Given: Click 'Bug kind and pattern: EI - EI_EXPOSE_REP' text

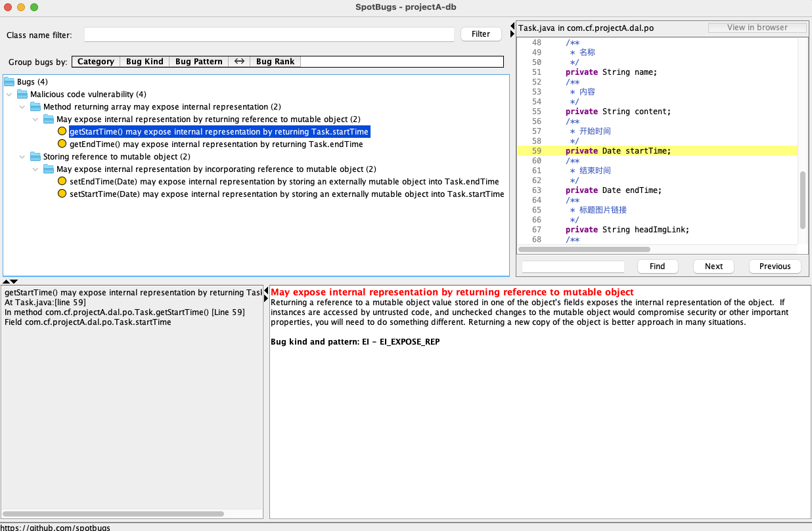Looking at the screenshot, I should coord(355,342).
